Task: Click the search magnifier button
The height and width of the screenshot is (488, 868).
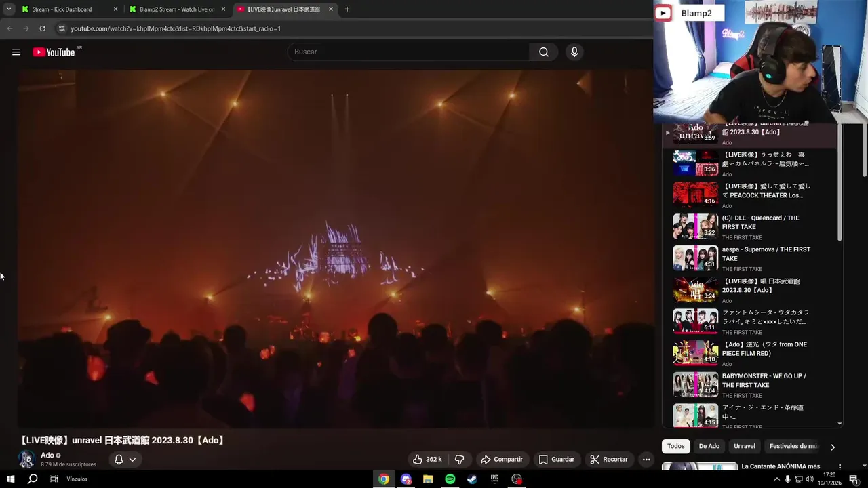Action: coord(544,52)
